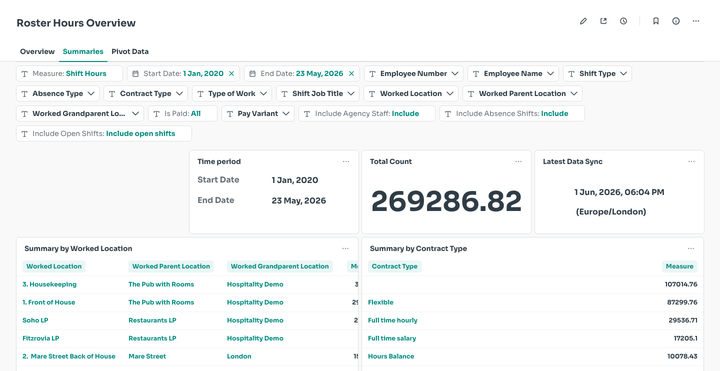The image size is (720, 371).
Task: Open the Include Absence Shifts filter
Action: (512, 113)
